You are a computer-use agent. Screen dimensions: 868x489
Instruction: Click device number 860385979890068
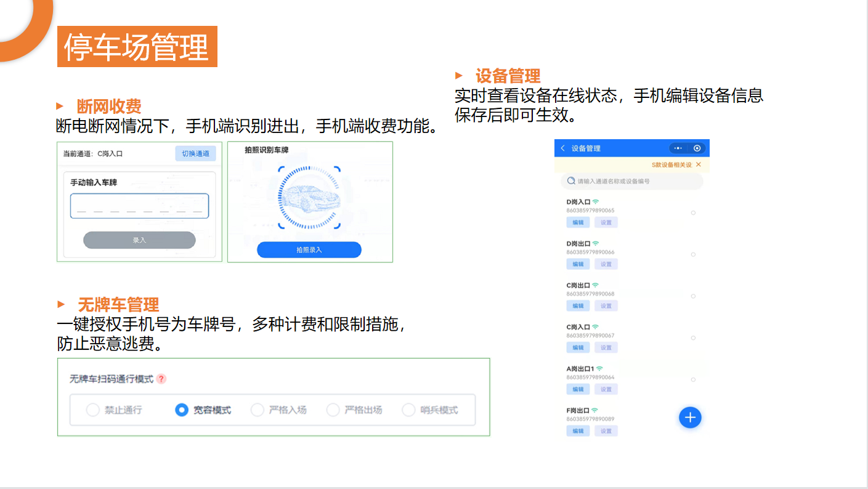pos(590,294)
